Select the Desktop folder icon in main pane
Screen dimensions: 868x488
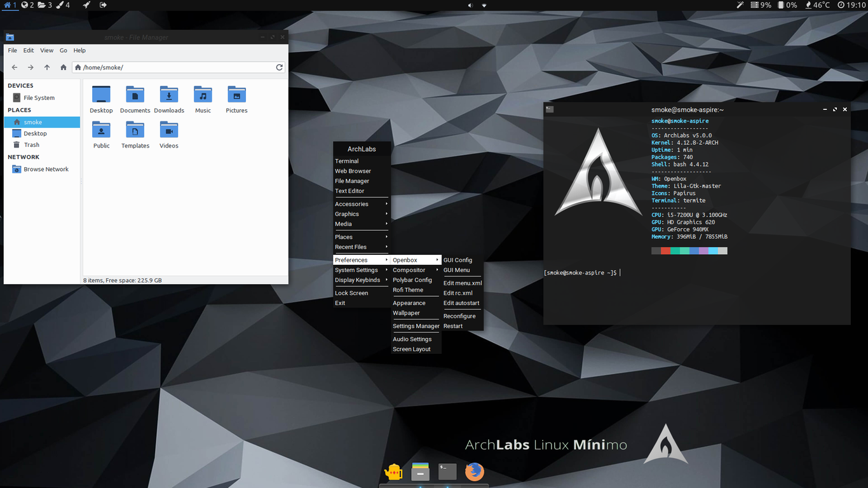tap(101, 100)
